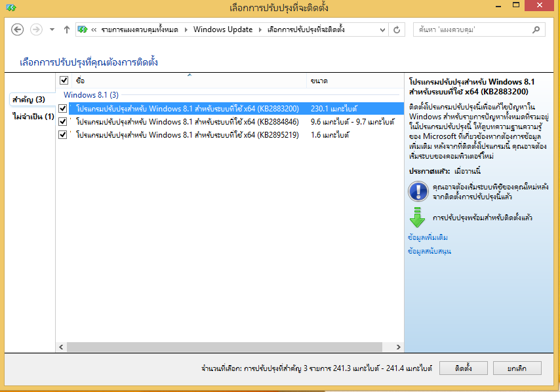Click the horizontal scrollbar right arrow
Screen dimensions: 560x392
click(x=398, y=347)
